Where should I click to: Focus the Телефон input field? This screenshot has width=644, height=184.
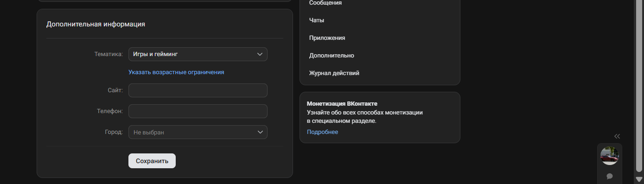198,111
